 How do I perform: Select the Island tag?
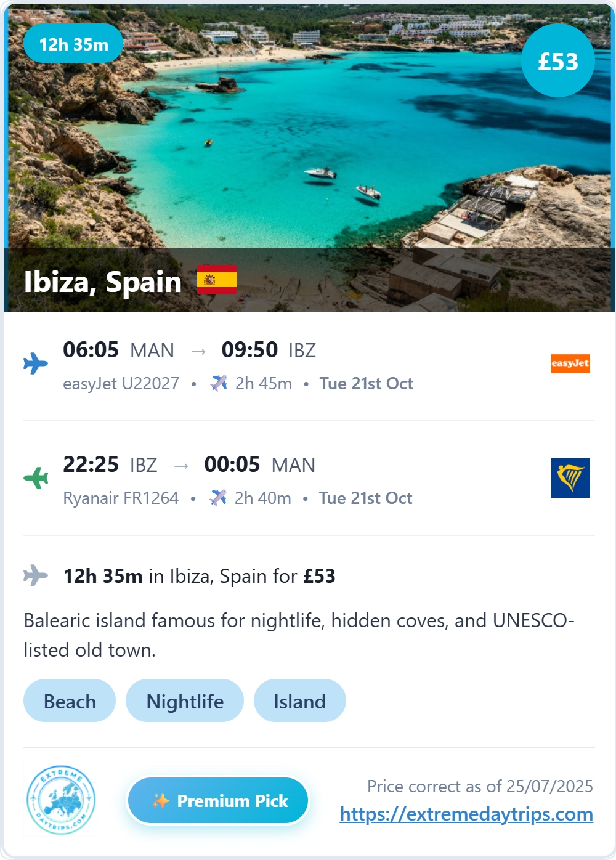pyautogui.click(x=300, y=701)
